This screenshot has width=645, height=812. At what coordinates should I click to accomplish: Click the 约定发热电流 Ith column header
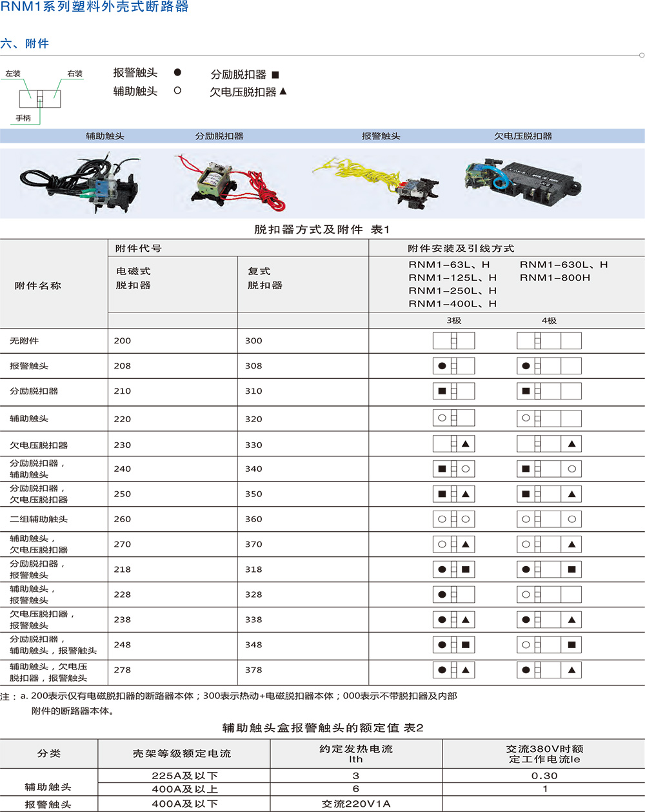[356, 754]
